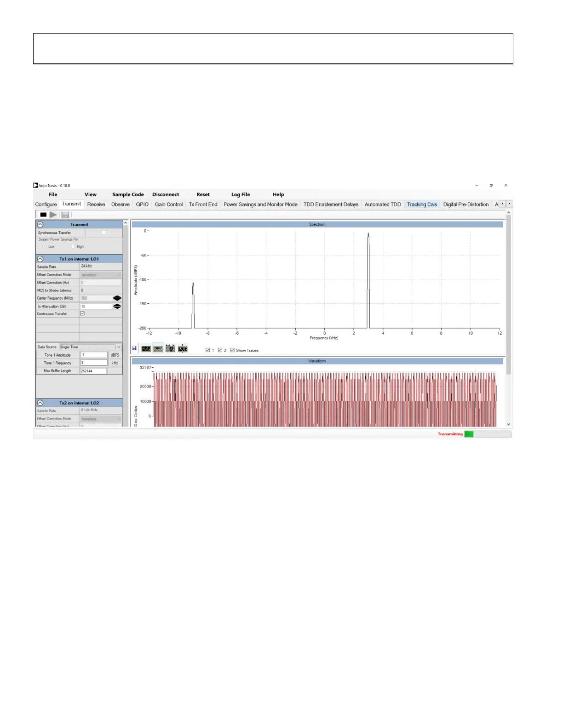Open the File menu
This screenshot has height=728, width=563.
coord(53,194)
